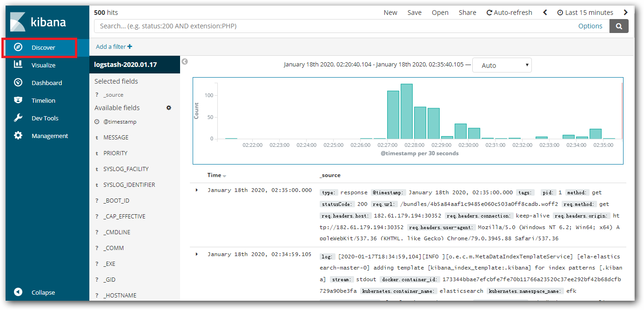
Task: Move time range forward with right chevron
Action: pos(626,13)
